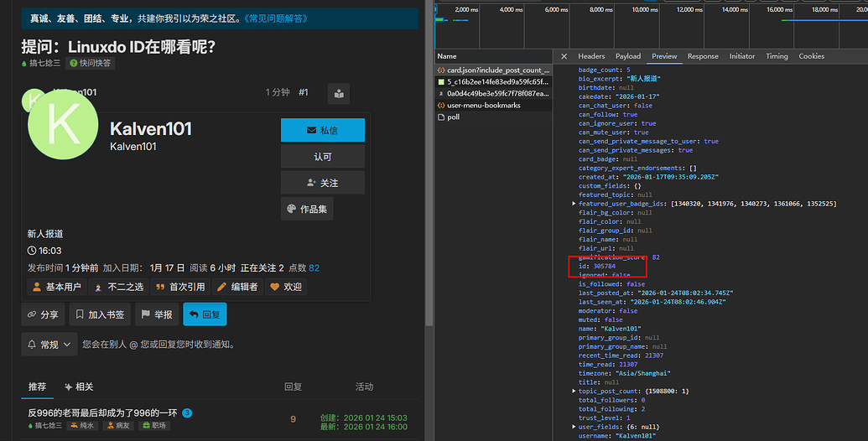Click the 关注 follow button
The width and height of the screenshot is (868, 441).
(322, 183)
